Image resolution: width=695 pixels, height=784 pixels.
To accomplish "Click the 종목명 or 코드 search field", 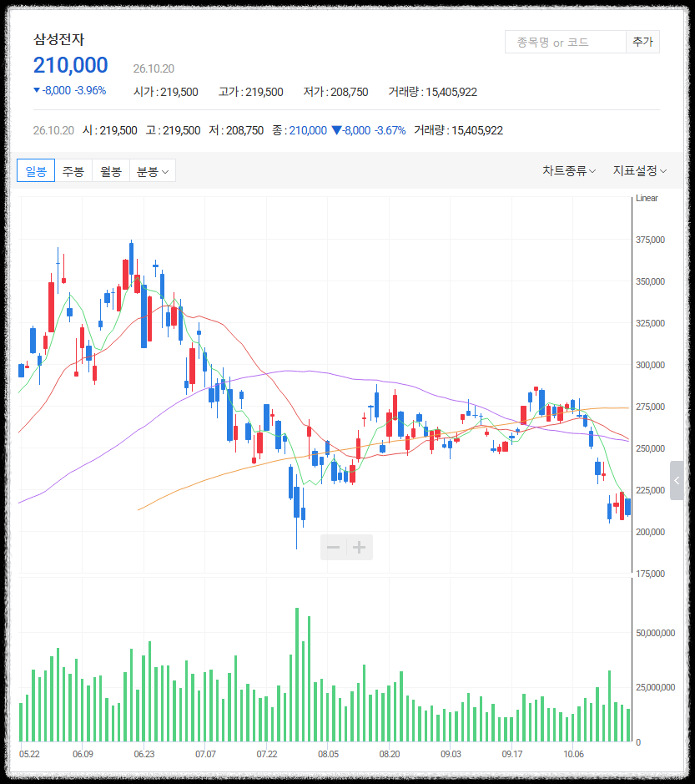I will (x=566, y=42).
